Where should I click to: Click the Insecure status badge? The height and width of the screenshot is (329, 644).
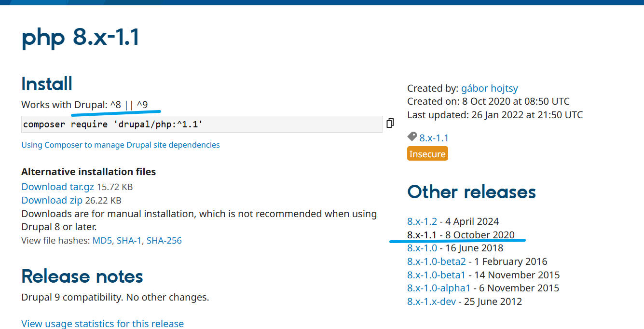[427, 154]
